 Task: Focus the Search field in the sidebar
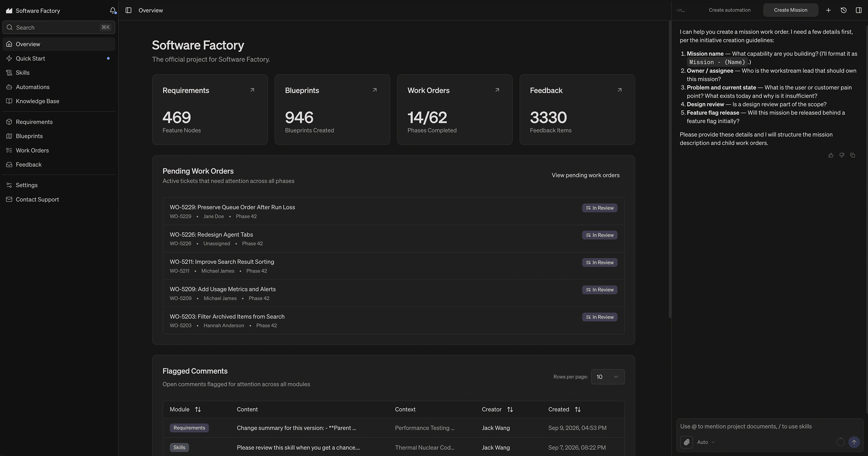(58, 27)
